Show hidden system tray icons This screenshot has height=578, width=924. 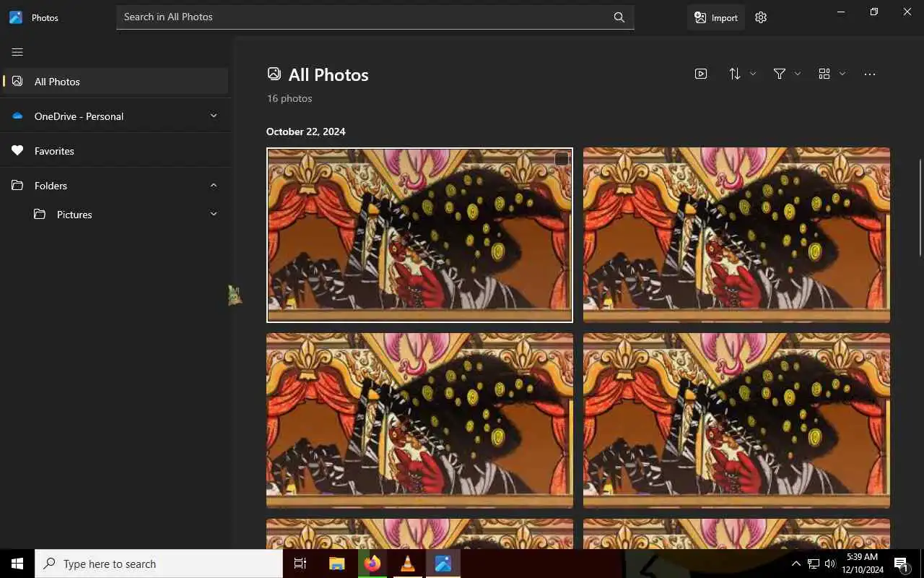796,564
